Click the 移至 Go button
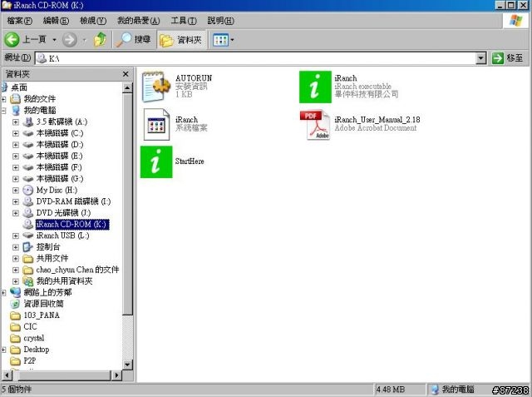Image resolution: width=532 pixels, height=397 pixels. click(x=508, y=58)
